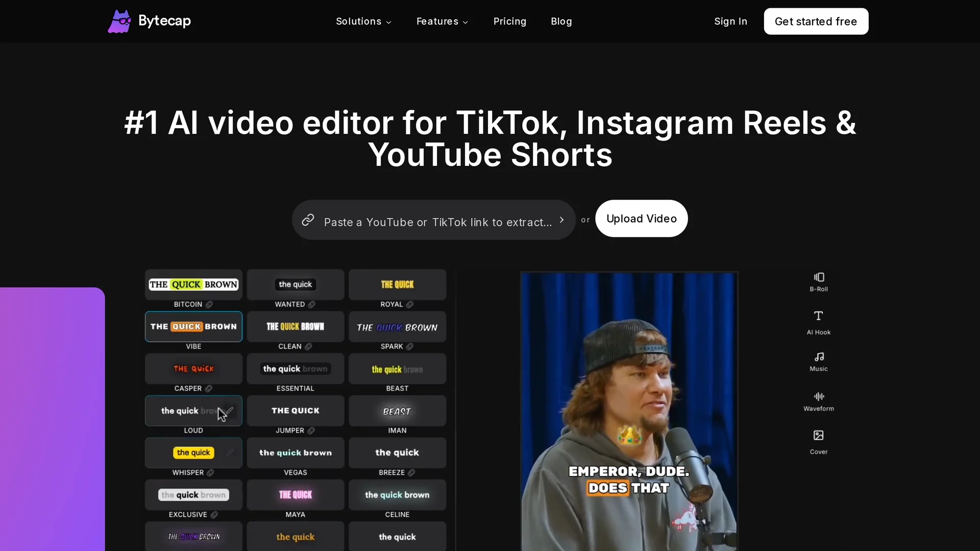Screen dimensions: 980x551
Task: Choose the VIBE caption style preview
Action: pyautogui.click(x=193, y=327)
